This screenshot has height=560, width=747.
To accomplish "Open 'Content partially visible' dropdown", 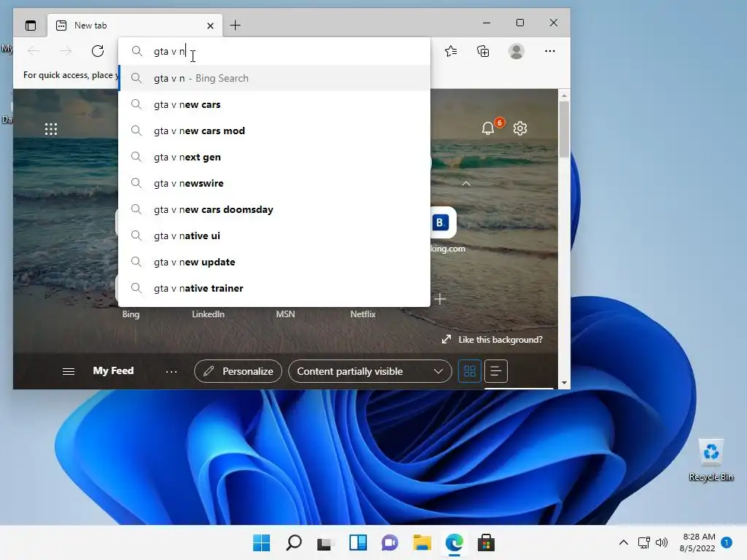I will pos(370,371).
